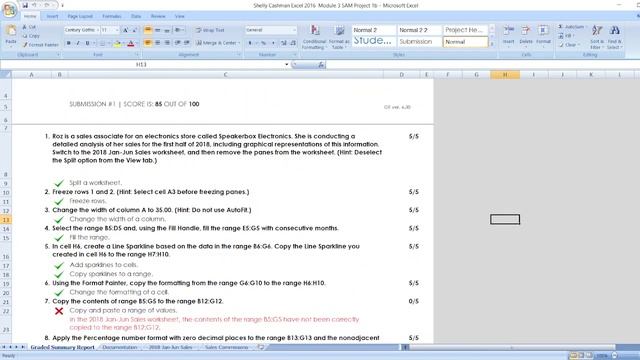Decrease font size with shrink font icon

click(x=134, y=30)
